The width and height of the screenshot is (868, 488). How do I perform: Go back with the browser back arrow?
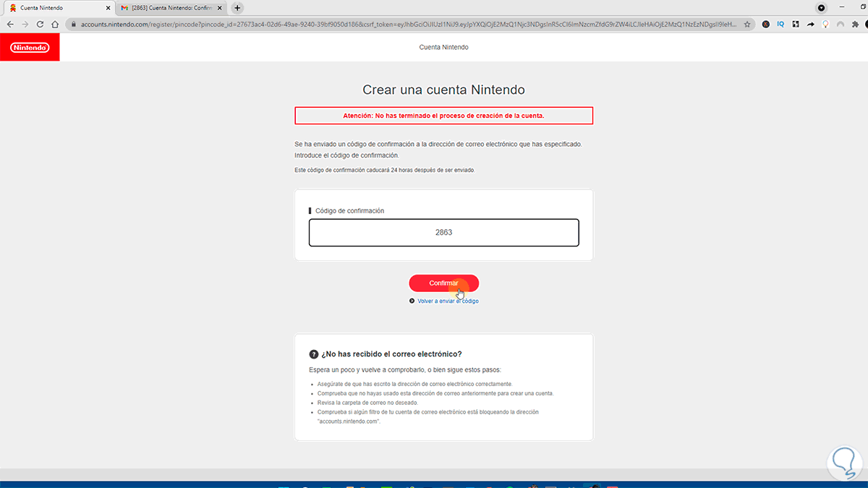tap(9, 24)
